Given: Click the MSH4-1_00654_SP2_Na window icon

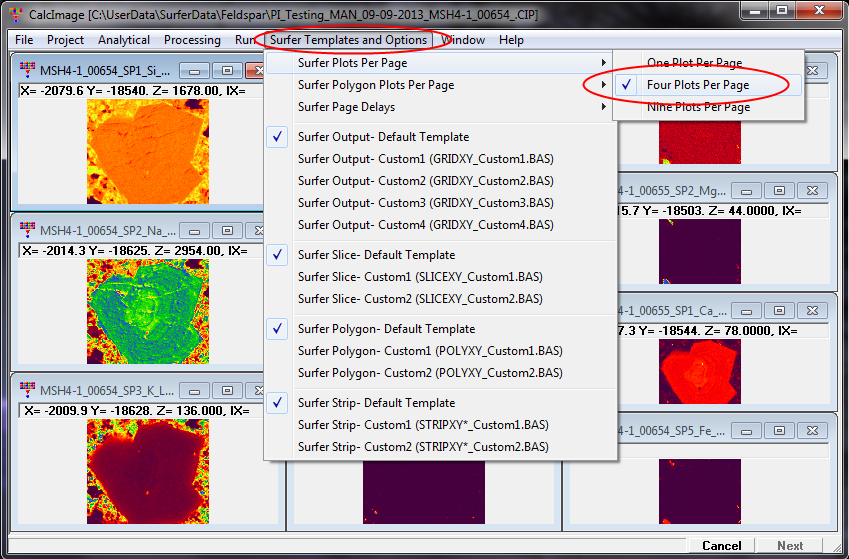Looking at the screenshot, I should [27, 230].
